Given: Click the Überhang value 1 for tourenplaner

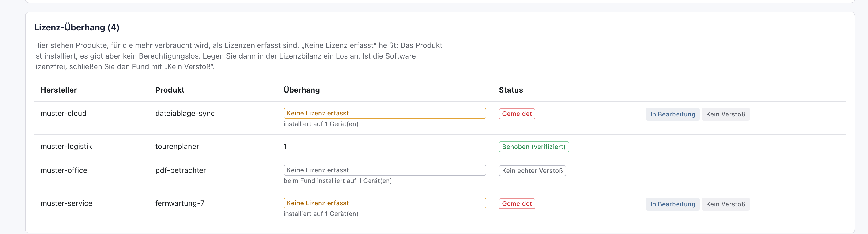Looking at the screenshot, I should point(285,147).
